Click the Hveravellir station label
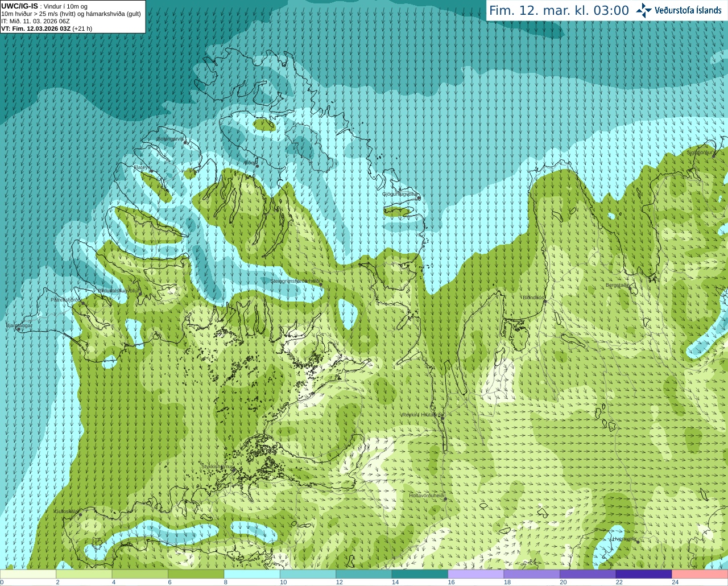Viewport: 728px width, 586px height. [624, 539]
